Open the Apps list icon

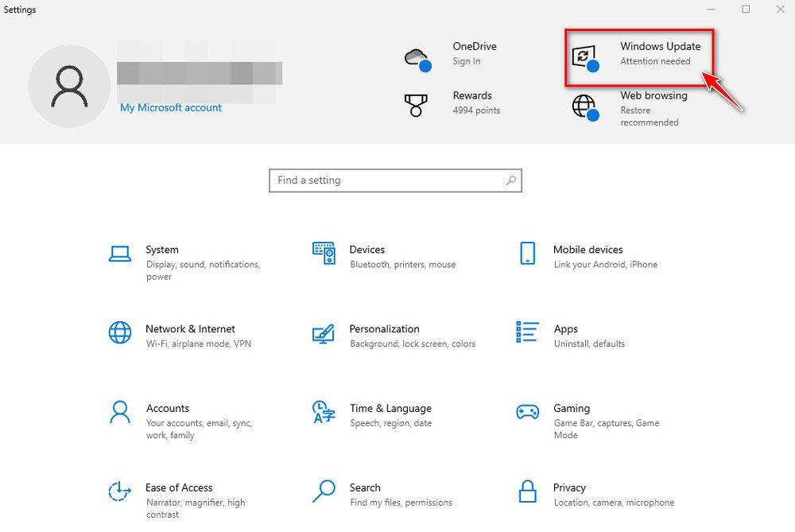[527, 332]
